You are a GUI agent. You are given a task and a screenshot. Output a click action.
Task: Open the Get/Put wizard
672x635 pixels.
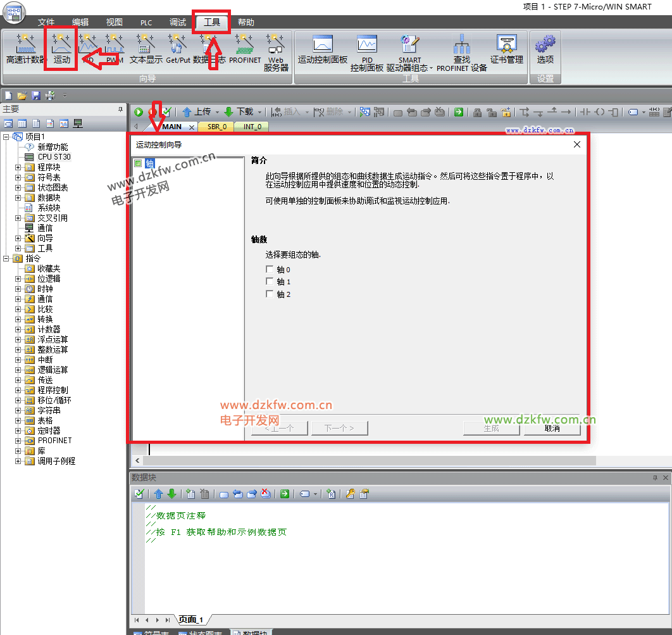[x=178, y=49]
